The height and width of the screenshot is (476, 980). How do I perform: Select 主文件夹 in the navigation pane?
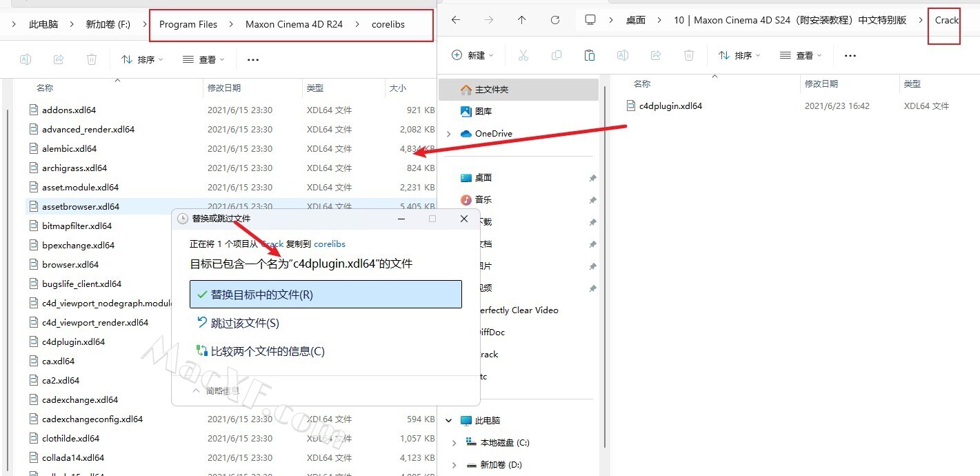(519, 90)
